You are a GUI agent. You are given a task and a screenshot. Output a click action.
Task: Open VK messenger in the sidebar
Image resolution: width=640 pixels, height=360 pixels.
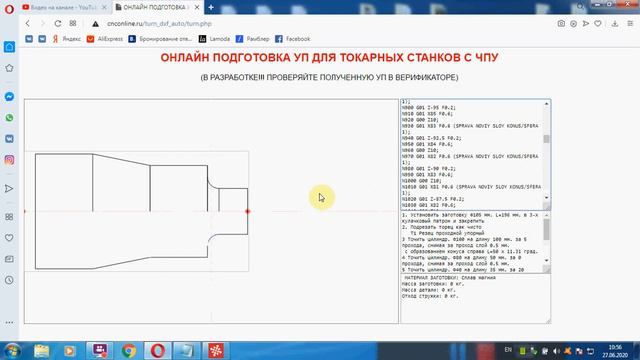pos(9,139)
